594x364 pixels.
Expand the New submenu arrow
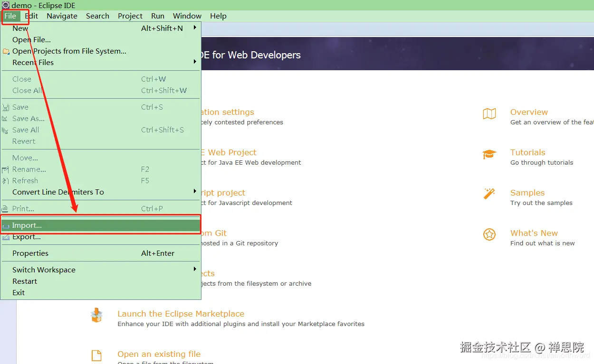tap(195, 28)
